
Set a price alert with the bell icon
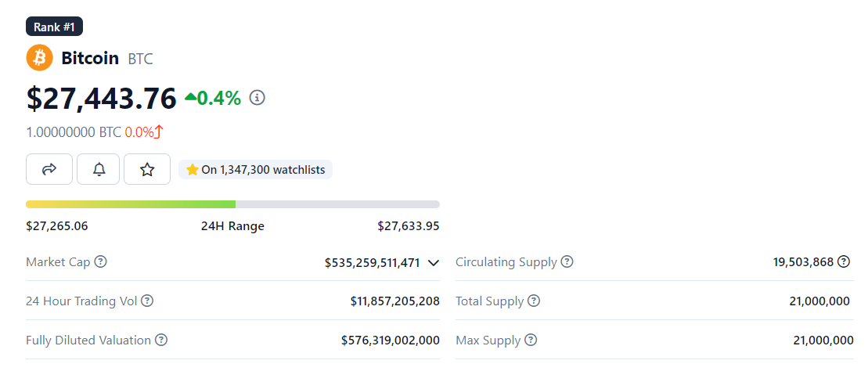pos(99,169)
